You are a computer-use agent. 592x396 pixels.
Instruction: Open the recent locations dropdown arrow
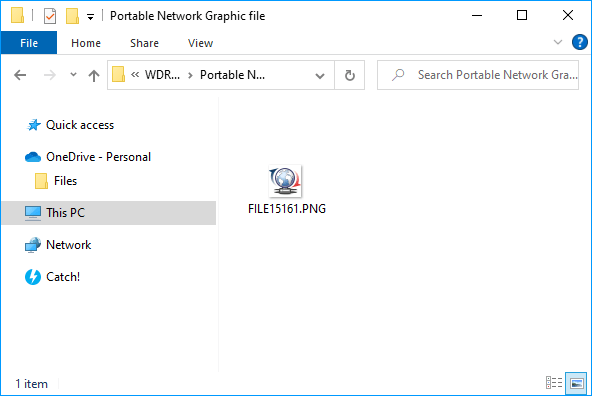pos(74,75)
